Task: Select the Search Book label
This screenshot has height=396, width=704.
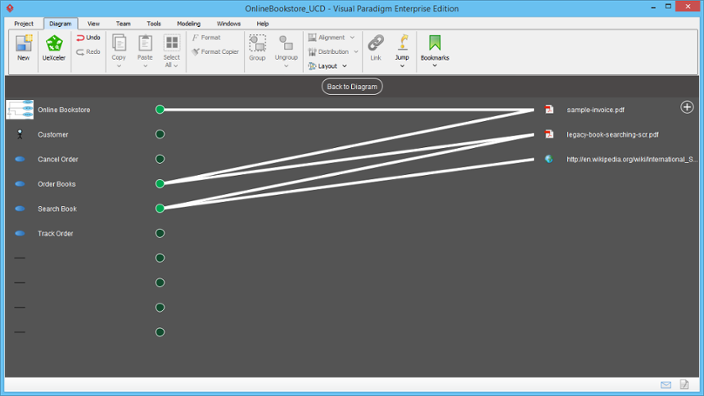Action: [x=57, y=209]
